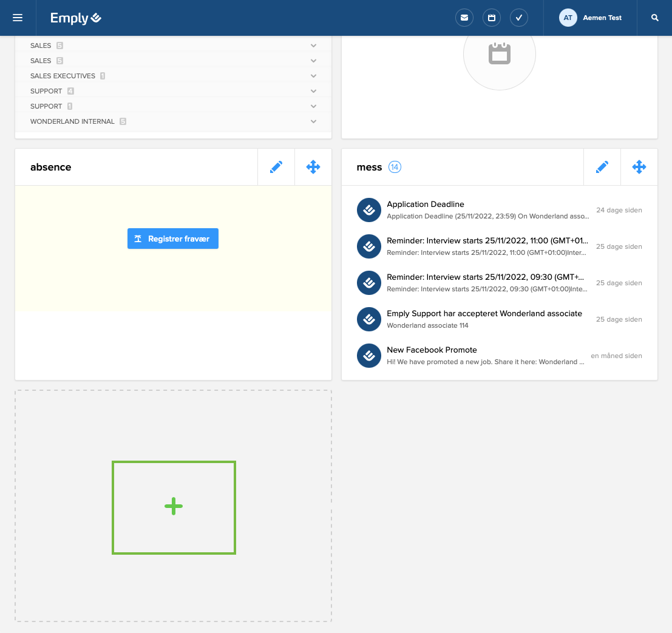This screenshot has height=633, width=672.
Task: Open search with the magnifier icon
Action: click(x=655, y=18)
